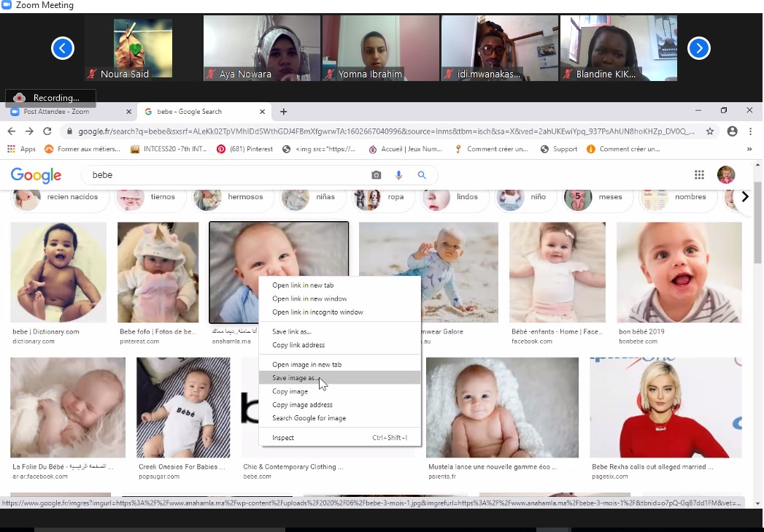Click the browser back arrow
The image size is (764, 532).
pos(12,131)
